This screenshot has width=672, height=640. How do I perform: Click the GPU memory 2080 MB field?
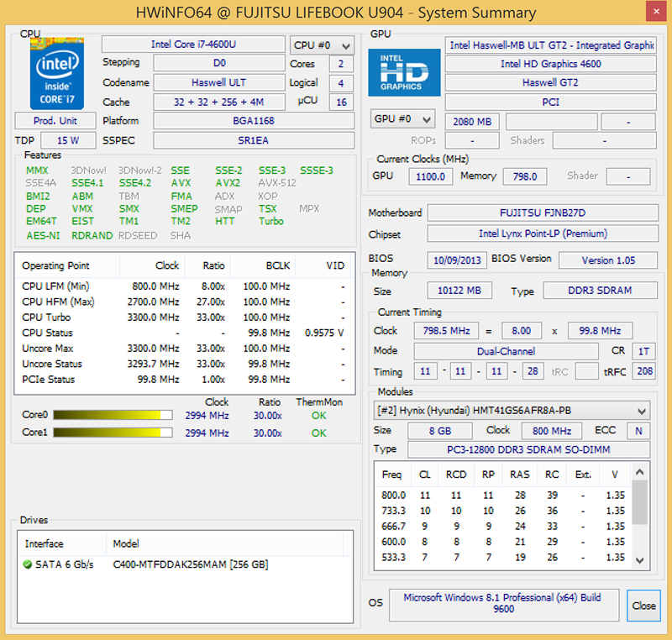[472, 122]
